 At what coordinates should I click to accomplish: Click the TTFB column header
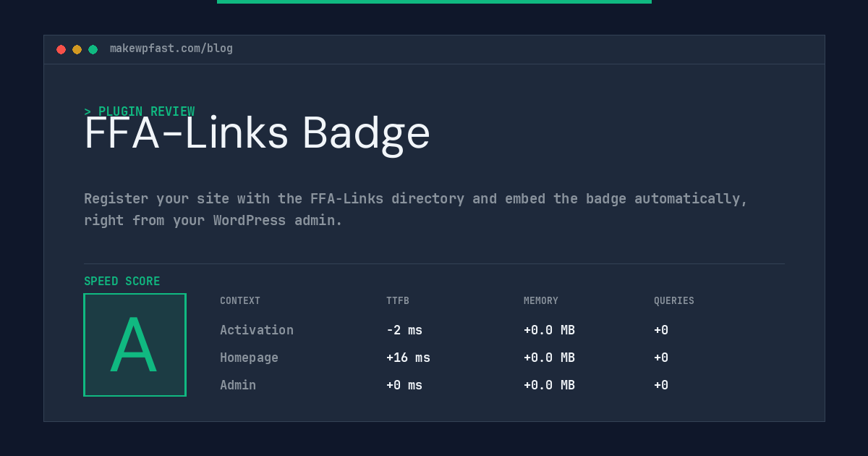click(x=398, y=301)
